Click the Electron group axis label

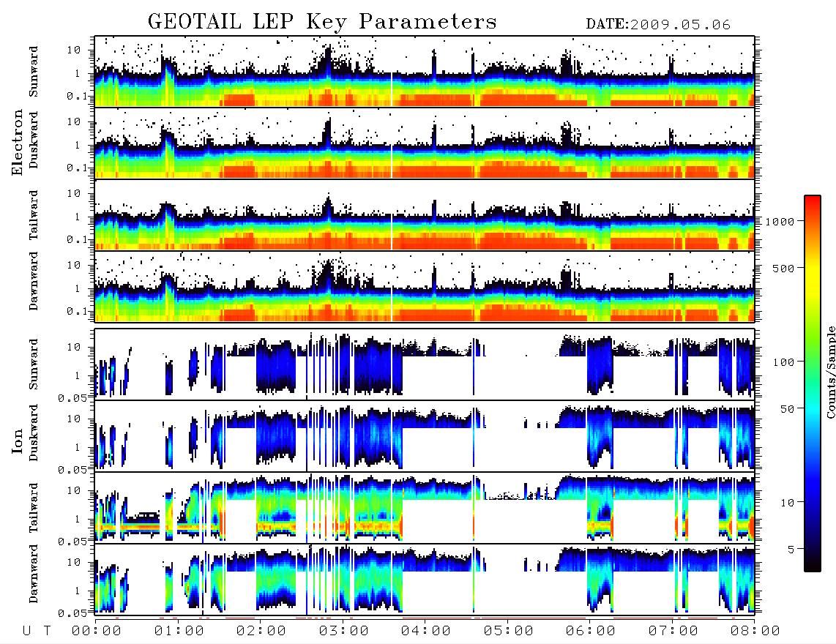(x=18, y=142)
